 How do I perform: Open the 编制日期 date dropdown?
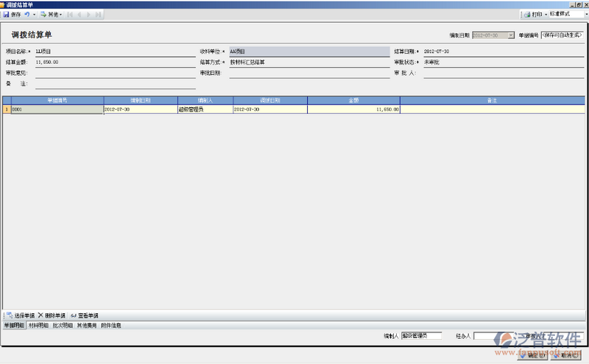511,35
